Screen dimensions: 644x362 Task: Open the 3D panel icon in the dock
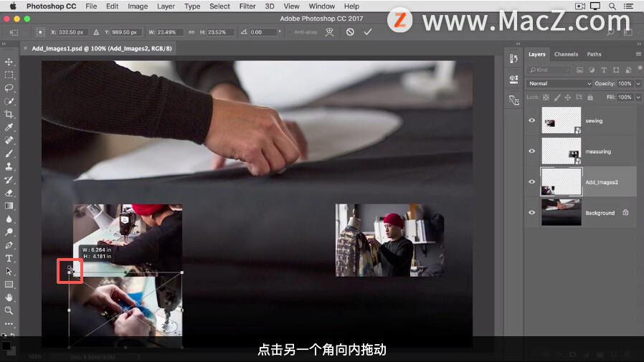[x=513, y=80]
